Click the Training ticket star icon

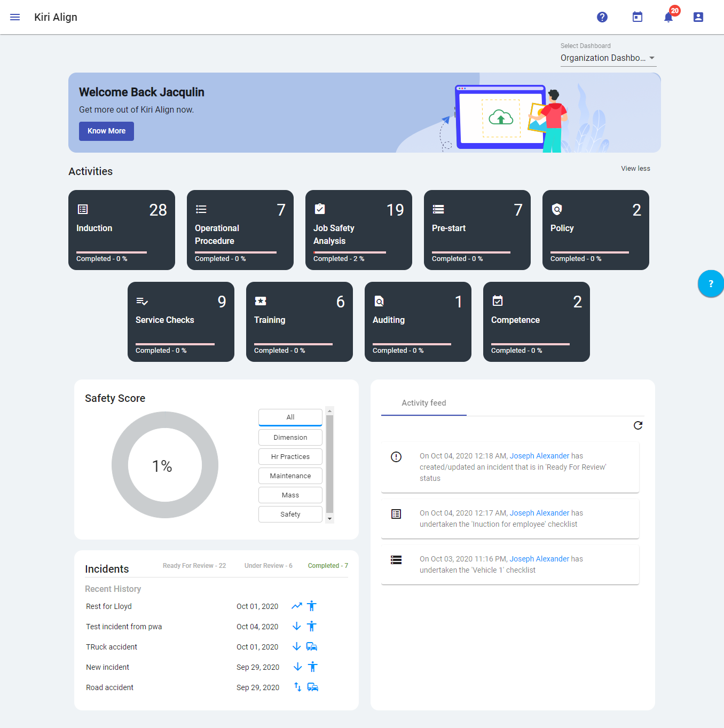261,301
